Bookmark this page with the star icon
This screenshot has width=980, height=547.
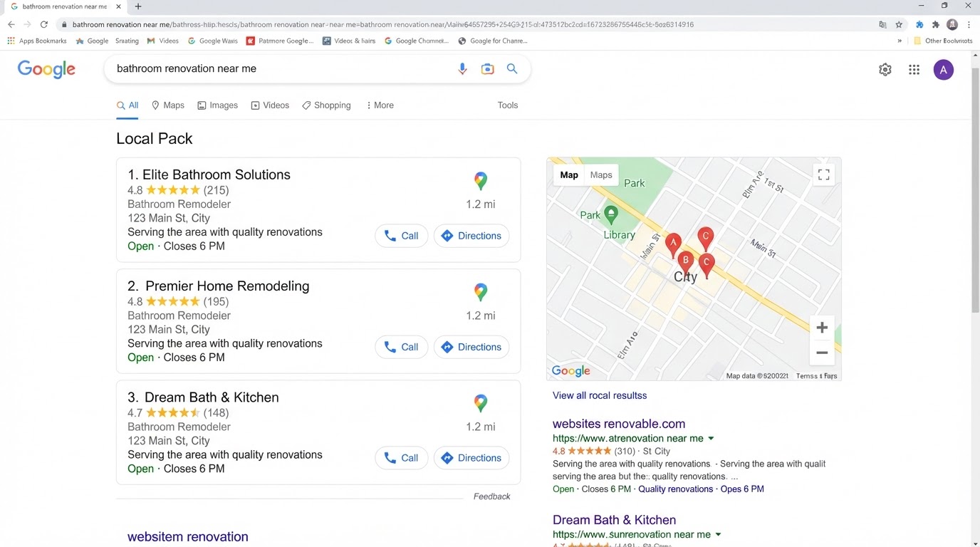[x=899, y=24]
